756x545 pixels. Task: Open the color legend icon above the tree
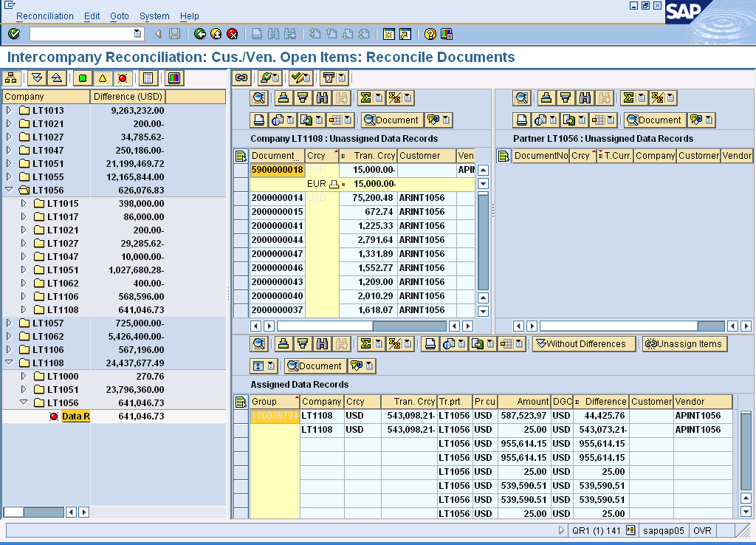pyautogui.click(x=174, y=78)
